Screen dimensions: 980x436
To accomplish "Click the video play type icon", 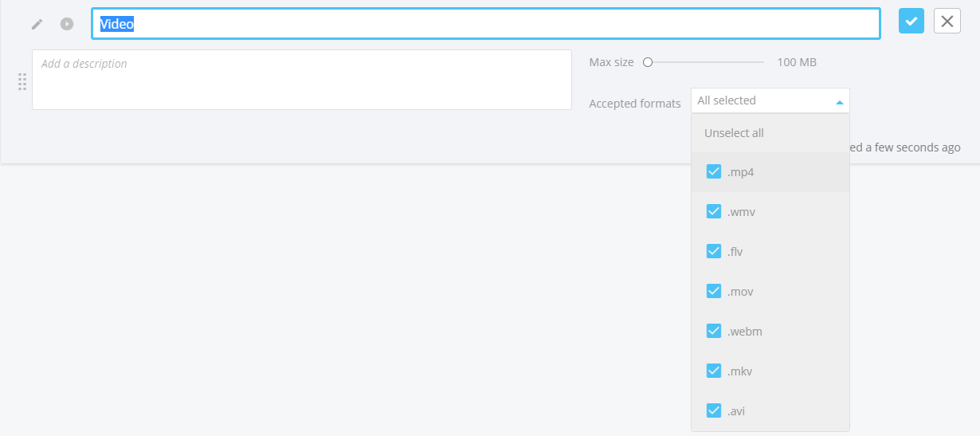I will 67,24.
